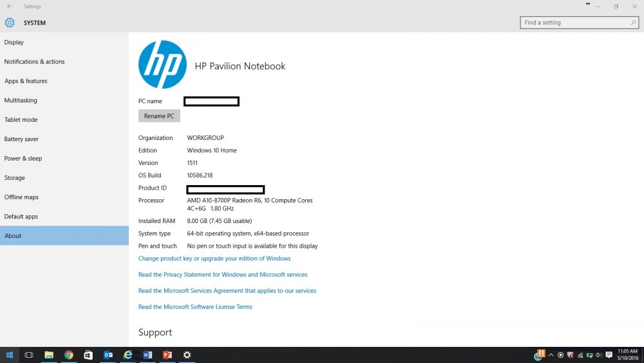The image size is (644, 363).
Task: Open PowerPoint from the taskbar
Action: tap(167, 355)
